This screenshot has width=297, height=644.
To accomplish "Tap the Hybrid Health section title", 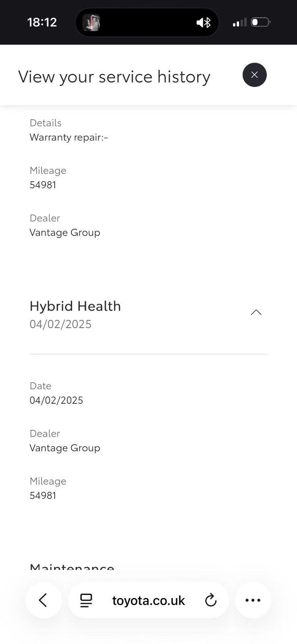I will pos(75,306).
